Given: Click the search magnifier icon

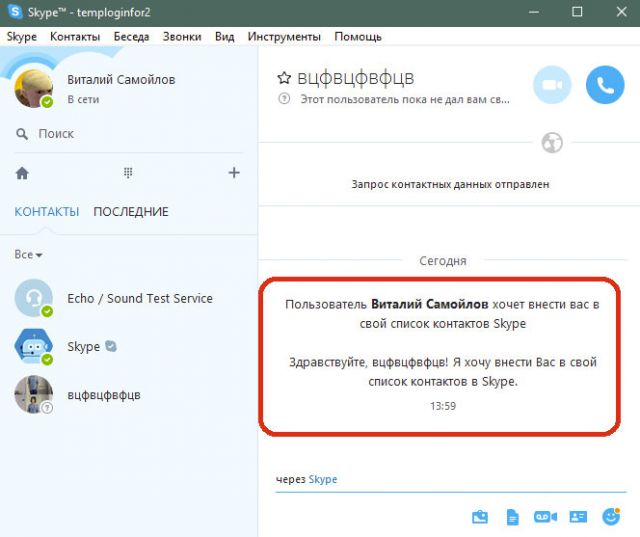Looking at the screenshot, I should tap(22, 134).
